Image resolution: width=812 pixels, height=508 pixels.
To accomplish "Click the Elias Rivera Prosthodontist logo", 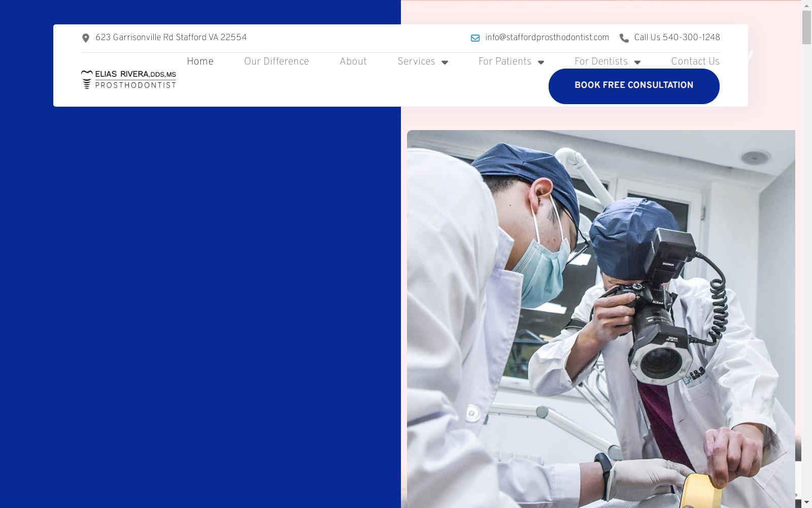I will coord(129,80).
